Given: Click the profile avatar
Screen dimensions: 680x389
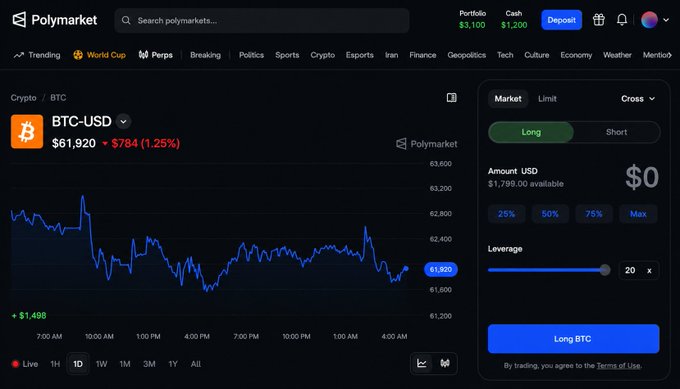Looking at the screenshot, I should (649, 20).
